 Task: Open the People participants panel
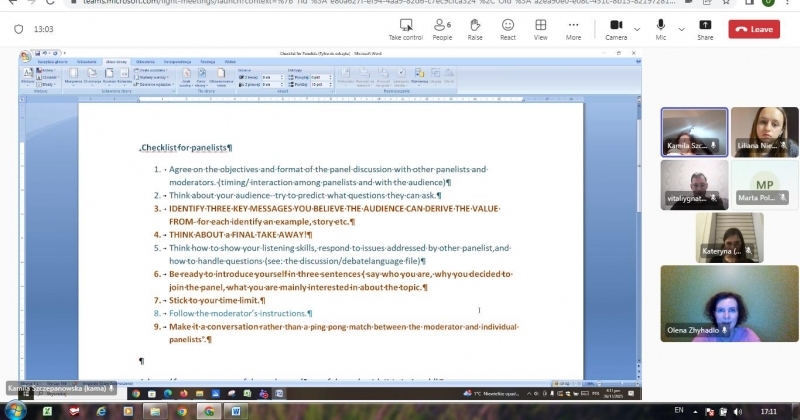pos(441,29)
